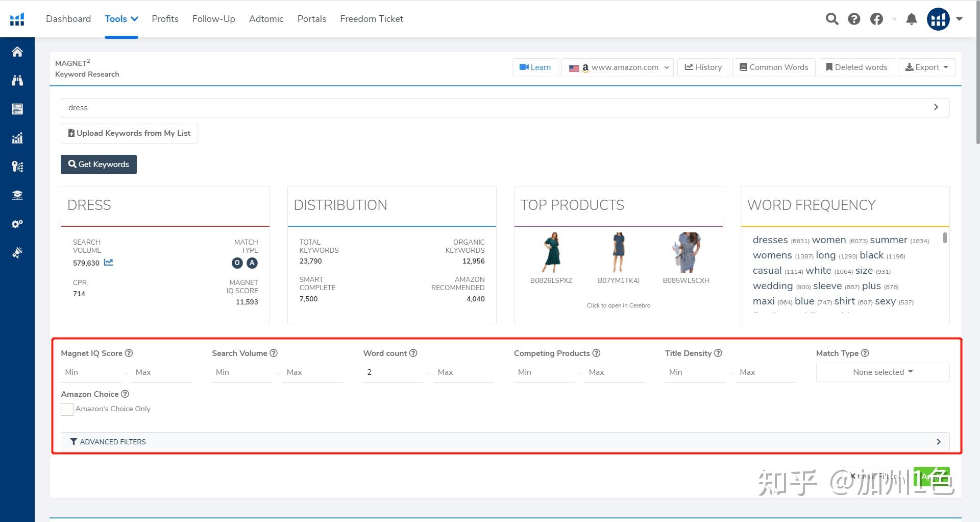Open Freedom Ticket menu item
The image size is (980, 522).
click(x=372, y=19)
